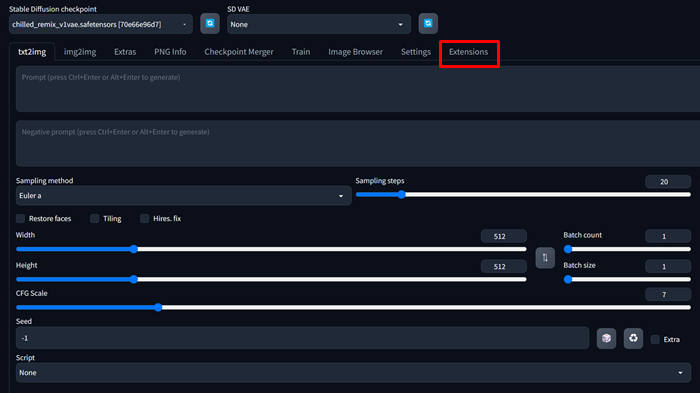Screen dimensions: 700x393
Task: Click the Batch count slider handle
Action: [x=568, y=249]
